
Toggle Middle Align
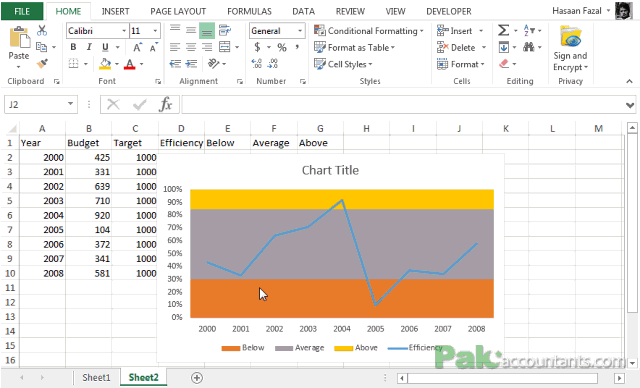pos(191,30)
